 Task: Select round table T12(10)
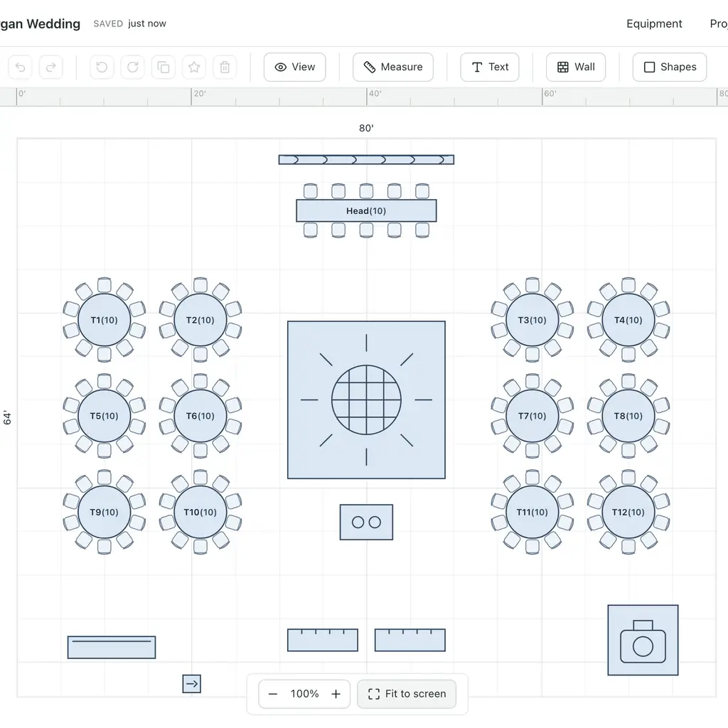click(628, 512)
